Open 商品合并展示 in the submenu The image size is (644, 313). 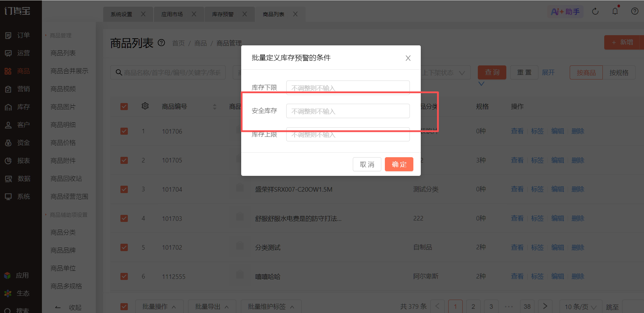pyautogui.click(x=69, y=71)
